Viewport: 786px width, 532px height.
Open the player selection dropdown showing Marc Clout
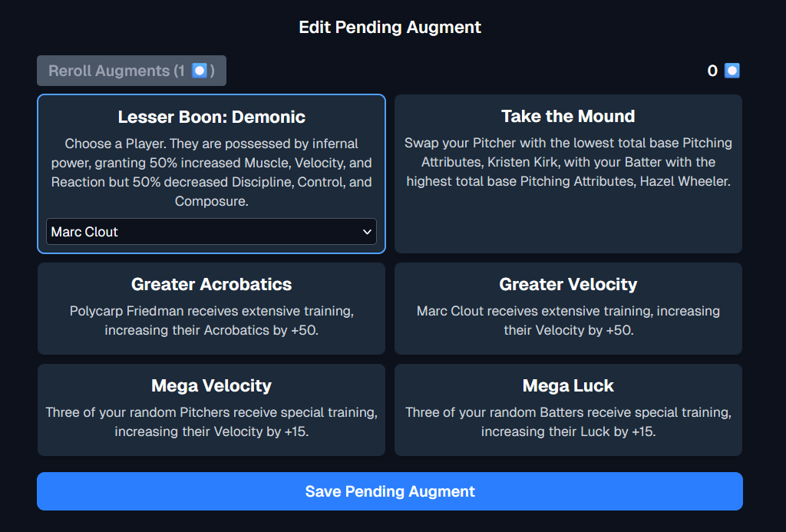click(211, 231)
